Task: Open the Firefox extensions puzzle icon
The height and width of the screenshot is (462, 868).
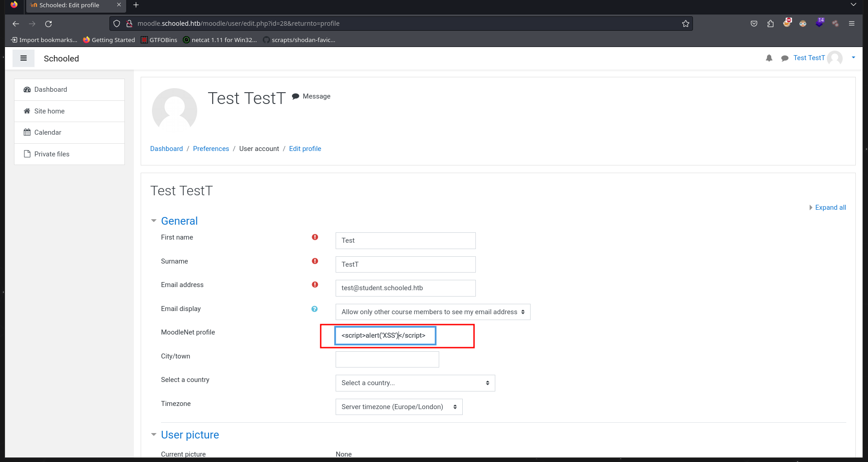Action: [x=770, y=24]
